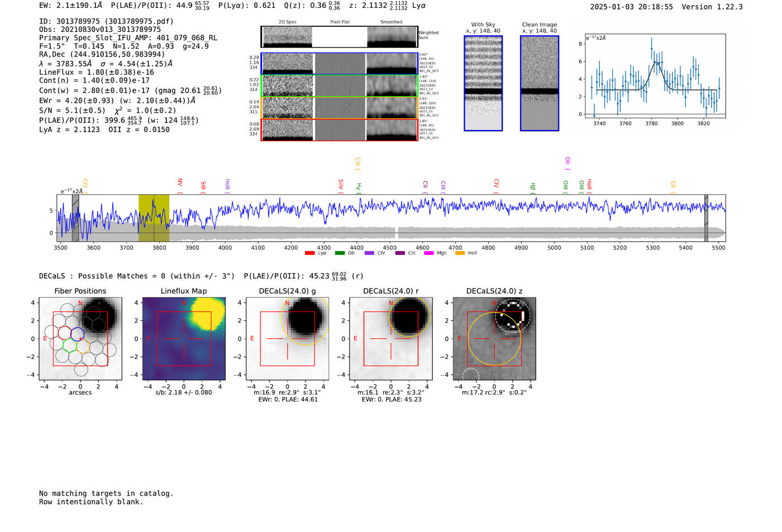Click the "s/b: 2.18 +/- 0.080" caption
The width and height of the screenshot is (782, 532).
click(x=184, y=392)
